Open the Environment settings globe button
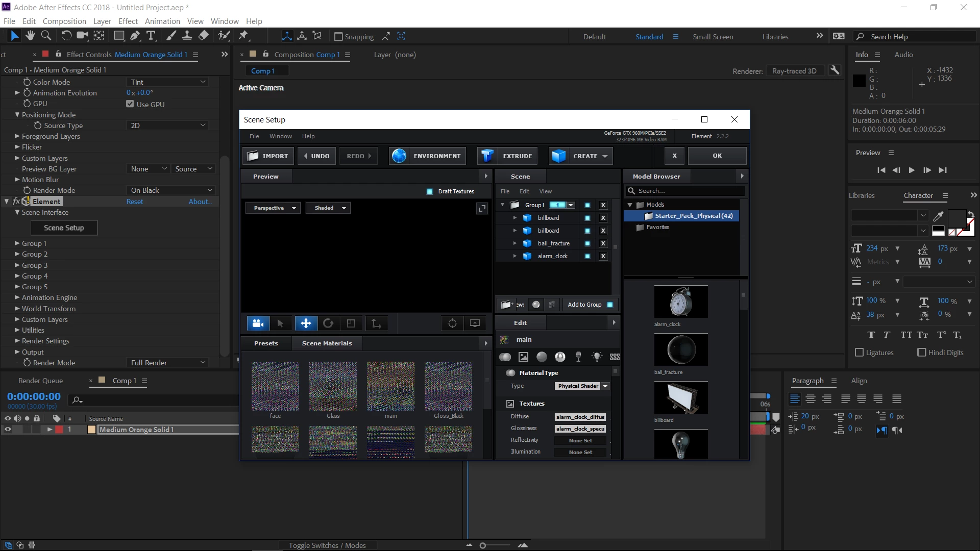Screen dimensions: 980x551 (399, 156)
